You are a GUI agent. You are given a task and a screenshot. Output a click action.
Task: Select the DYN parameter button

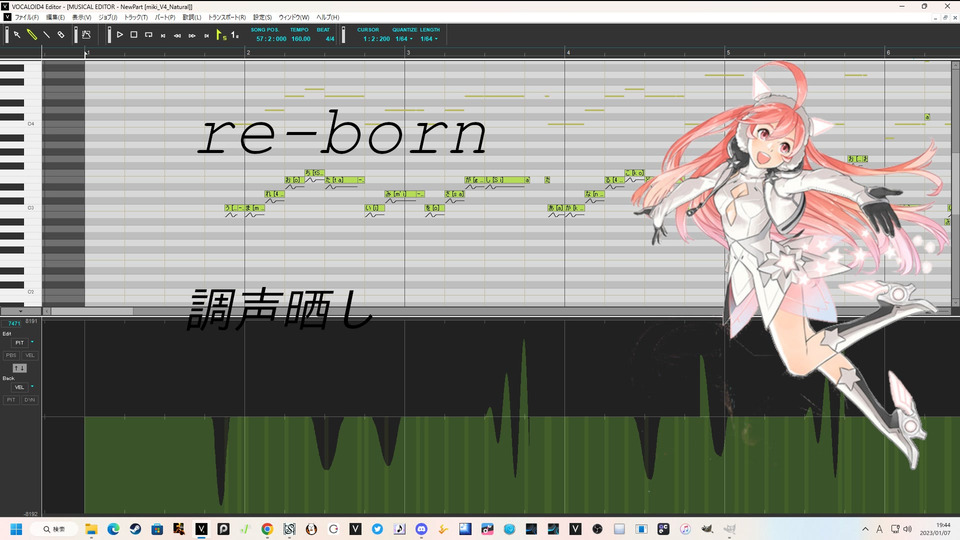(x=29, y=400)
